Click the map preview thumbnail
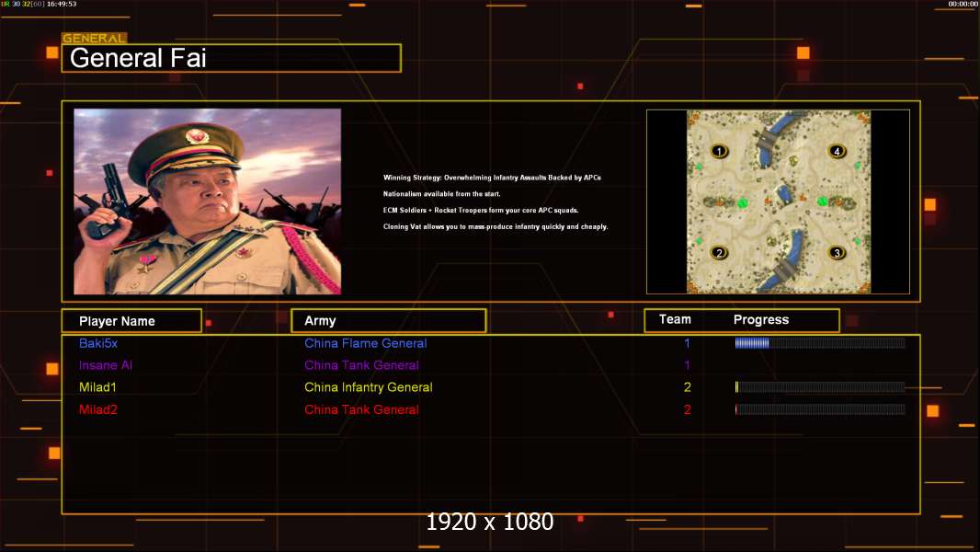Viewport: 980px width, 552px height. pos(778,201)
